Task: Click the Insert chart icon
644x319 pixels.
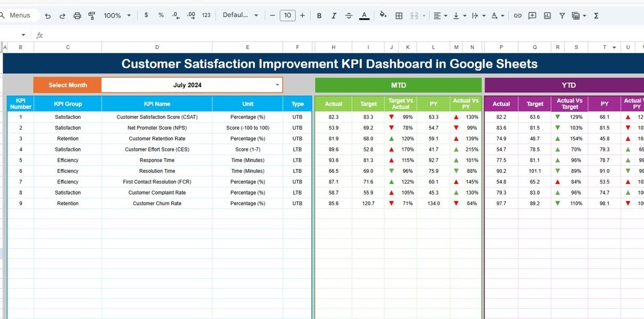Action: [547, 16]
